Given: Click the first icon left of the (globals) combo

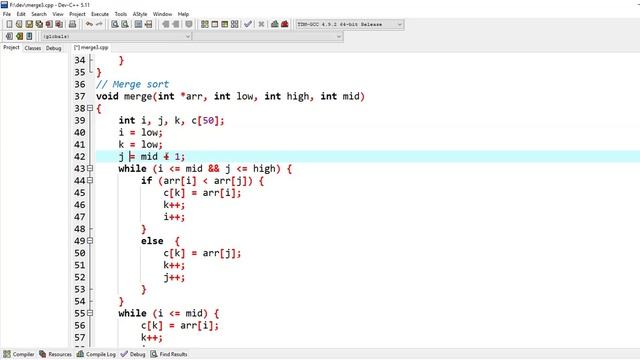Looking at the screenshot, I should coord(9,36).
